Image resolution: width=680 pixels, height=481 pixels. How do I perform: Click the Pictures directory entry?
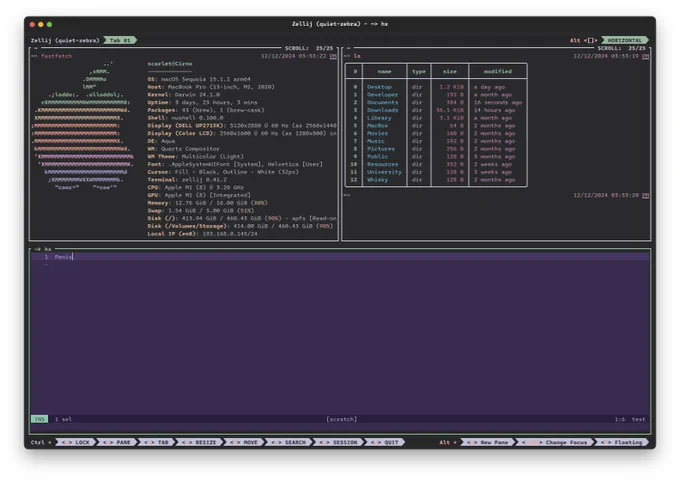coord(381,149)
